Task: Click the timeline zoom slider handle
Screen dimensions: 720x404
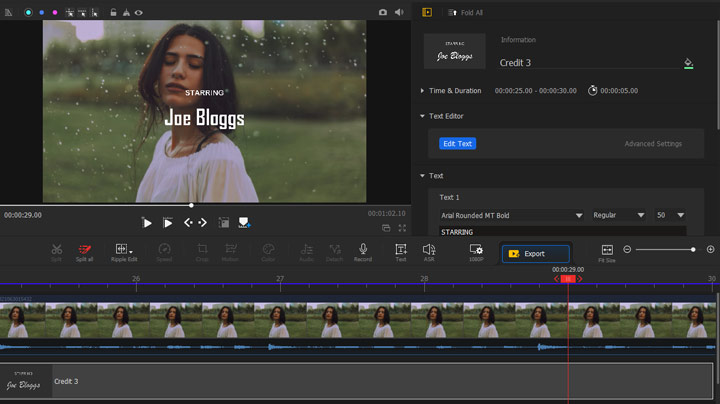Action: pyautogui.click(x=693, y=249)
